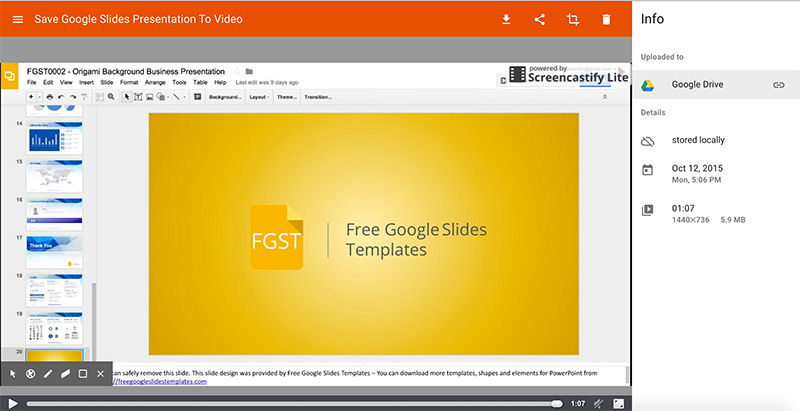Viewport: 800px width, 411px height.
Task: Select the crop video tool
Action: coord(573,19)
